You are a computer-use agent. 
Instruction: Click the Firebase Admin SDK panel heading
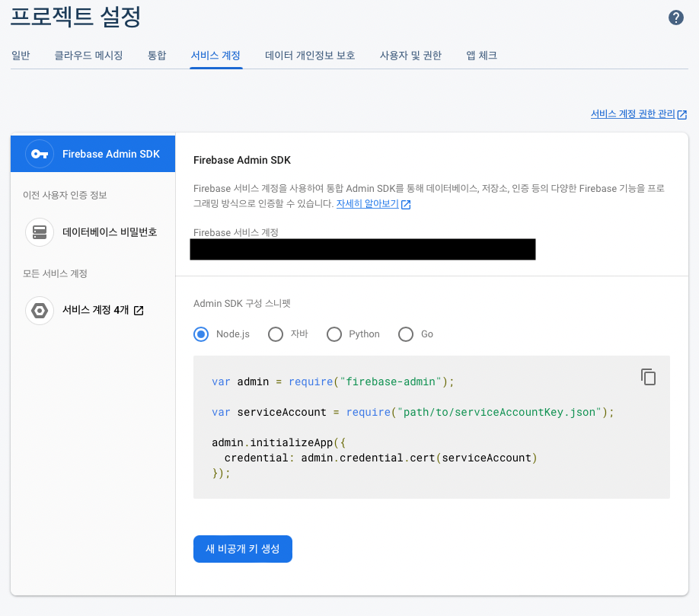click(x=241, y=160)
